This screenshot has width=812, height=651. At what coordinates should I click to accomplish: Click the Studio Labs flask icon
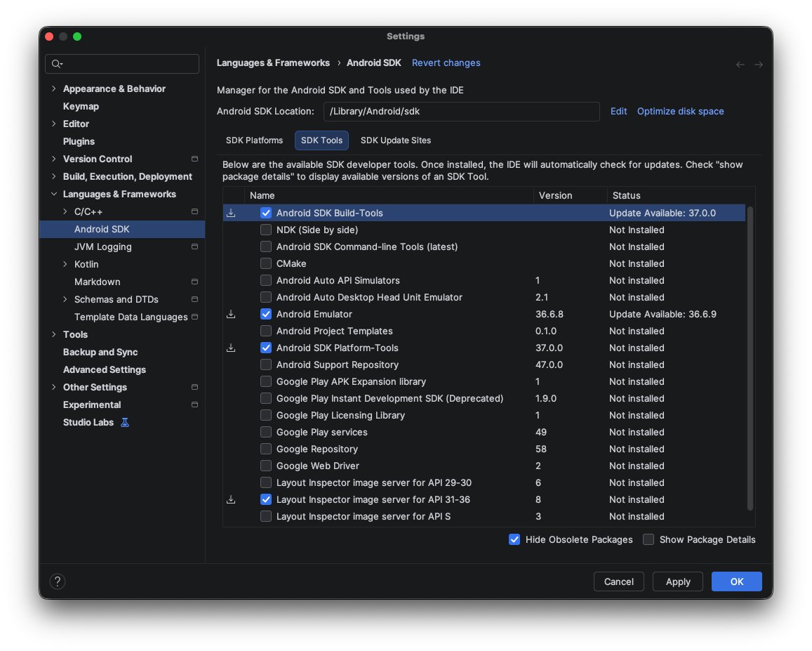(125, 423)
